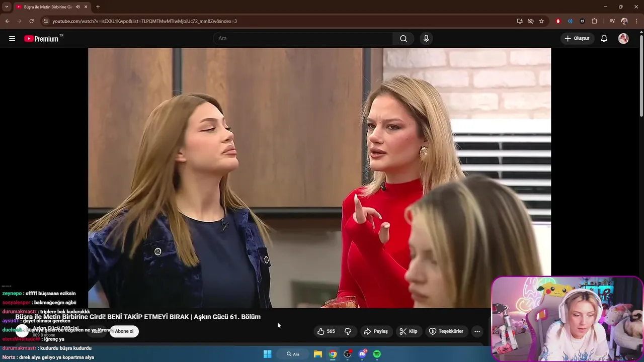Screen dimensions: 644x362
Task: Open the YouTube hamburger guide menu
Action: (12, 39)
